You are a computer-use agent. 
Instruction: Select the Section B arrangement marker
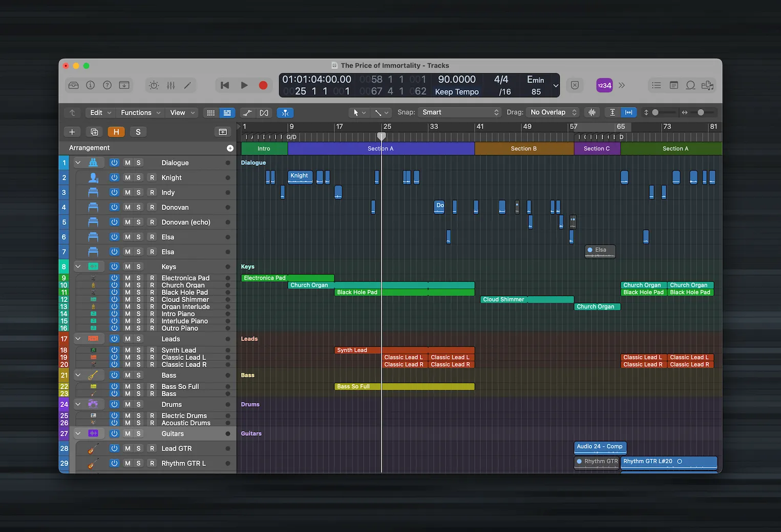523,148
